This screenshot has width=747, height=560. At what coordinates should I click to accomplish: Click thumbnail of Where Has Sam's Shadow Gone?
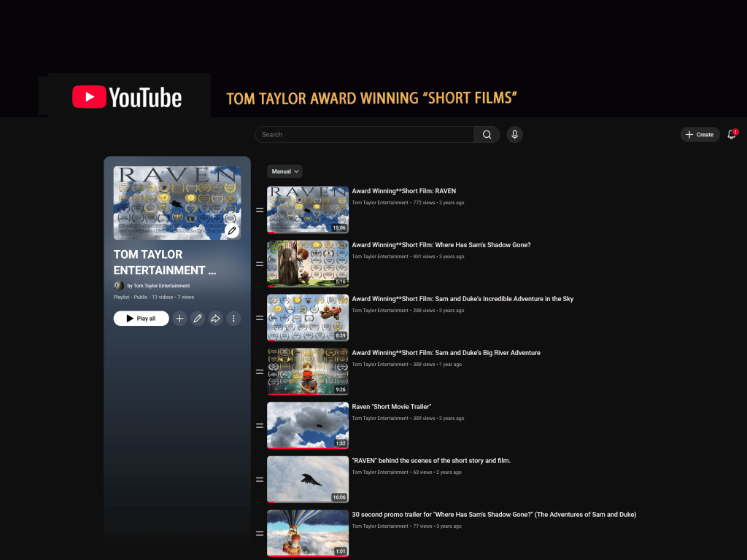(307, 264)
